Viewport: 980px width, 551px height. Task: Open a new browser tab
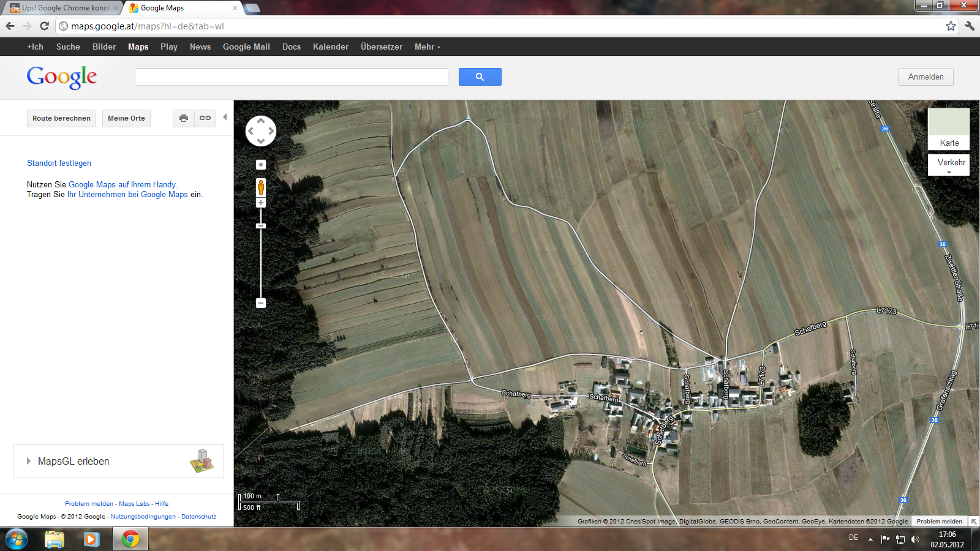pos(252,8)
